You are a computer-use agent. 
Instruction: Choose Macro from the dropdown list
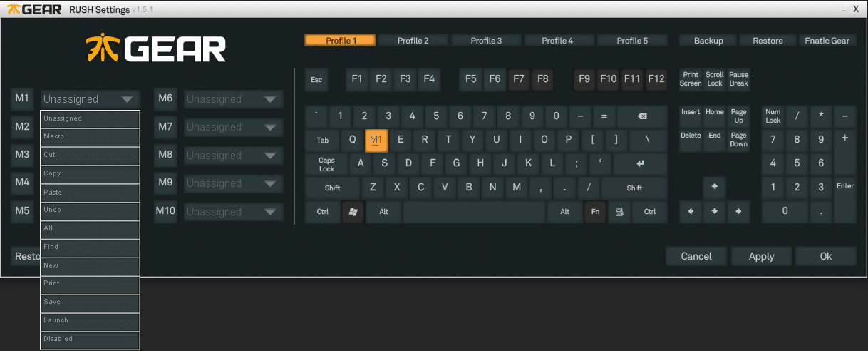90,136
